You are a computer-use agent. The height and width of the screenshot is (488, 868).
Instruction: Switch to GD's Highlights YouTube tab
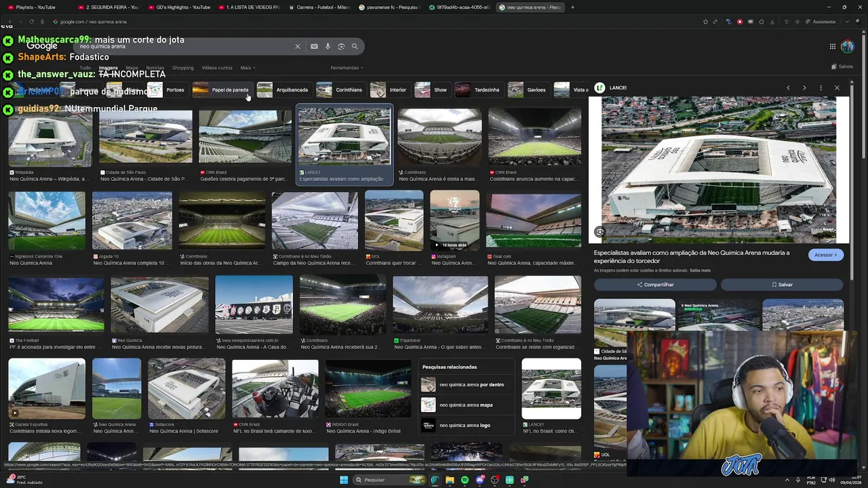click(x=179, y=7)
